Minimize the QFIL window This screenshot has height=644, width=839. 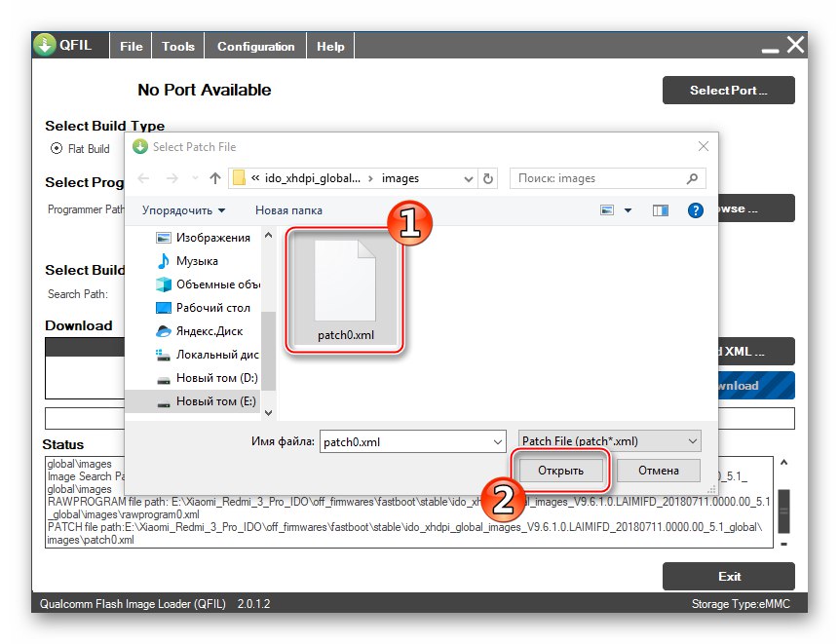pos(770,51)
